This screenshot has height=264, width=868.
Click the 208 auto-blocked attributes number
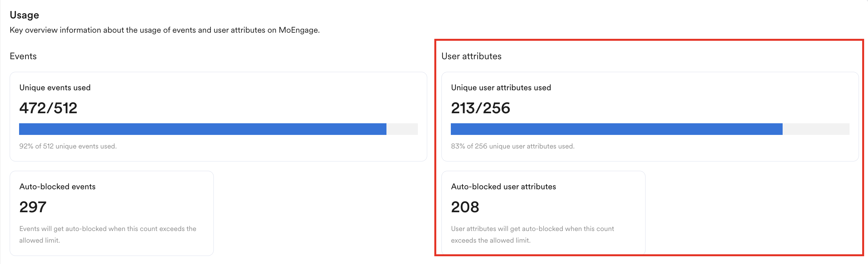(x=465, y=207)
